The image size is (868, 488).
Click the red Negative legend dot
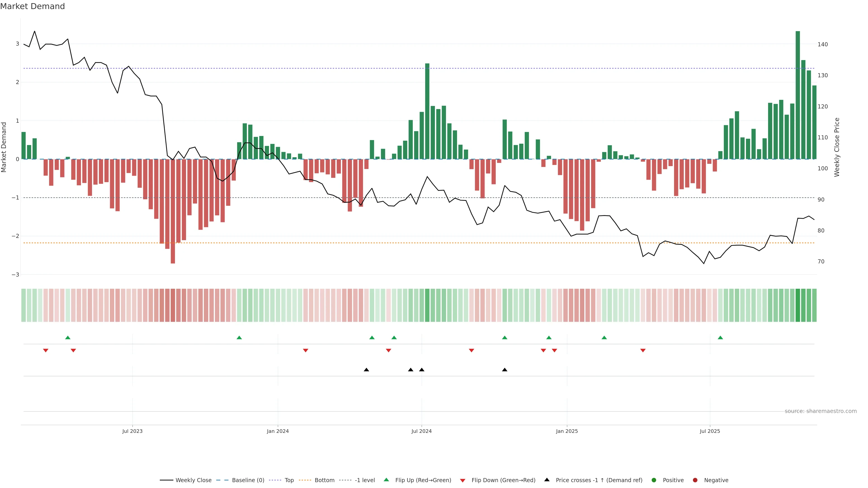695,480
